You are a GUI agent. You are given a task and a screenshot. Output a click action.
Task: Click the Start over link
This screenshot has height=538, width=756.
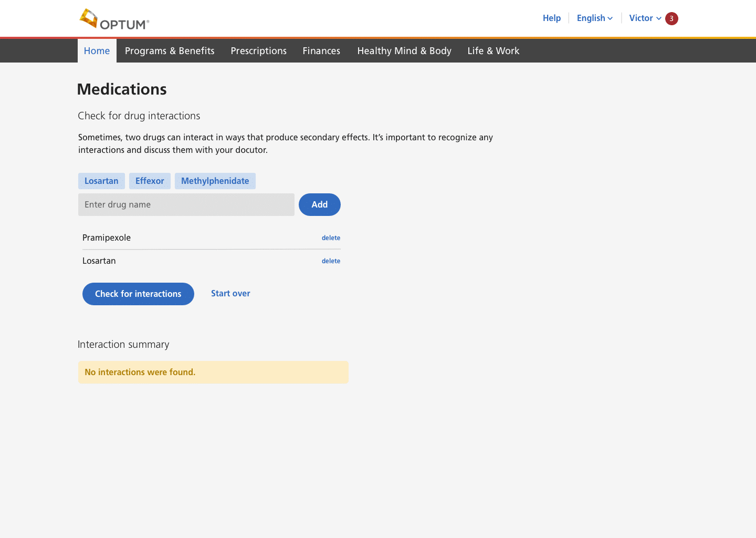(x=230, y=293)
